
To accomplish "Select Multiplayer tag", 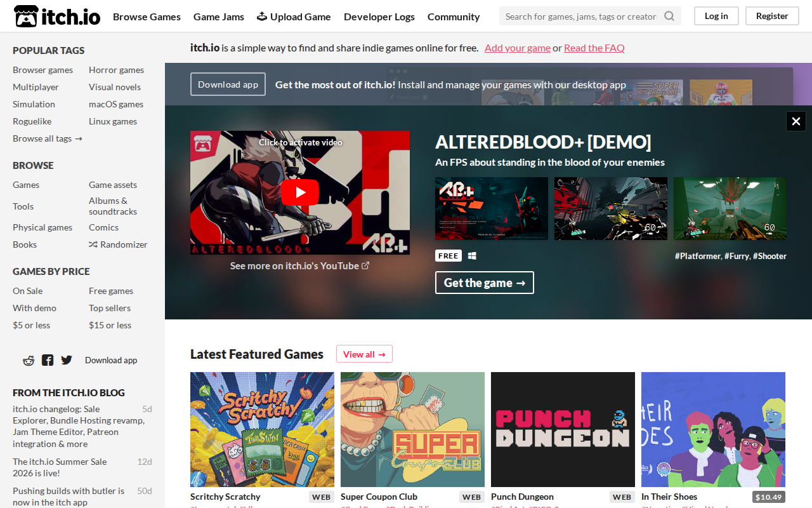I will (x=36, y=87).
